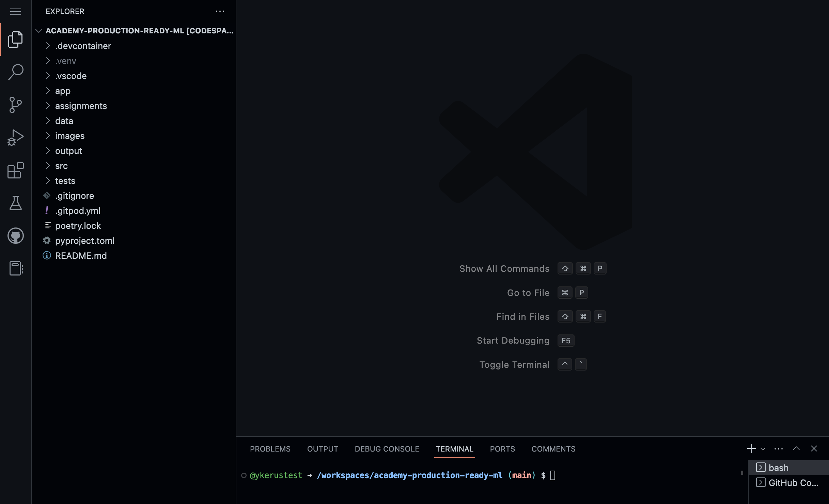Expand the assignments folder

tap(81, 106)
